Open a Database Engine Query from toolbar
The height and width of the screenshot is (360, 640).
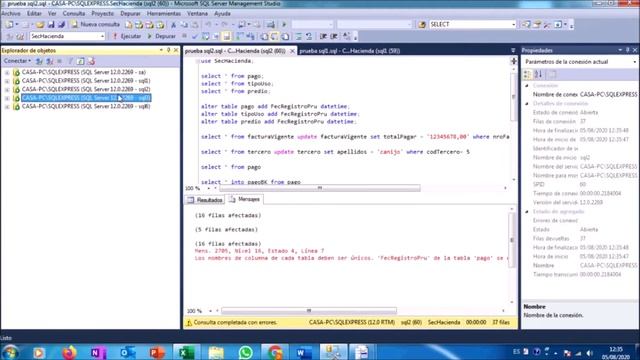click(x=129, y=24)
